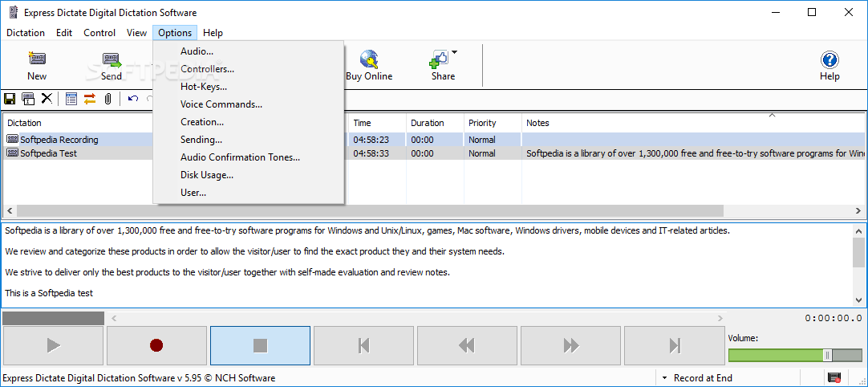Viewport: 868px width, 387px height.
Task: Click the Rewind button
Action: [467, 346]
